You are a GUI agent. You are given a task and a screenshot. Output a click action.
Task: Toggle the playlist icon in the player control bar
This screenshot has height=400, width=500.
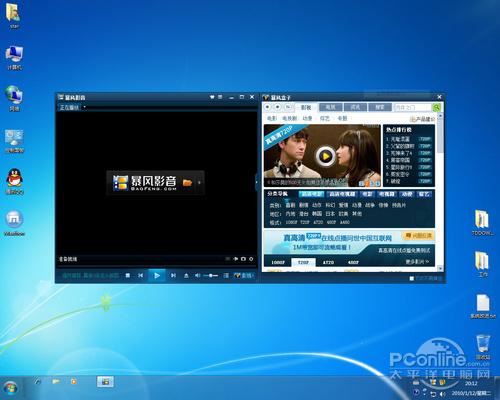tap(226, 275)
